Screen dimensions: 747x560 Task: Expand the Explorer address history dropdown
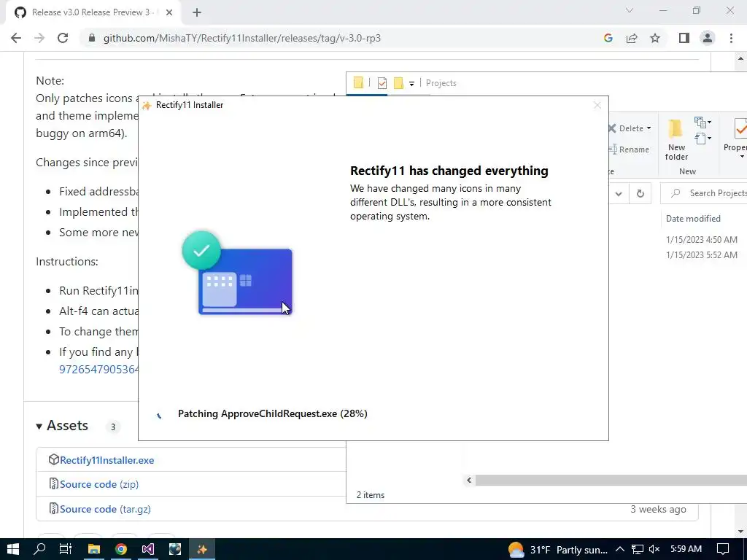point(619,193)
